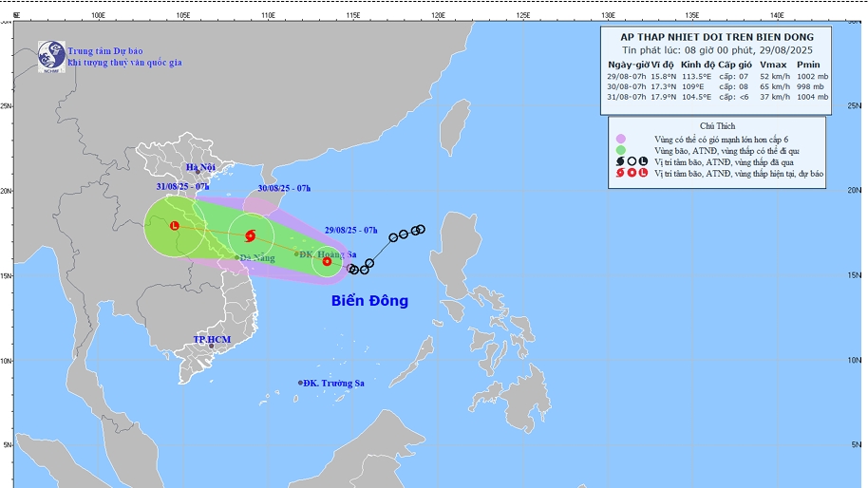Select the red cyclone symbol forecast for 30/08
This screenshot has height=488, width=868.
250,235
